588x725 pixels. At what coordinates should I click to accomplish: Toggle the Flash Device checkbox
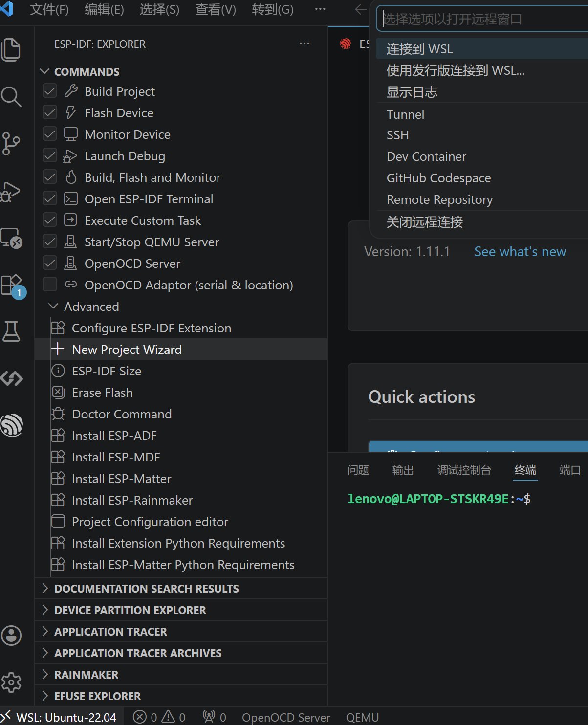point(50,112)
